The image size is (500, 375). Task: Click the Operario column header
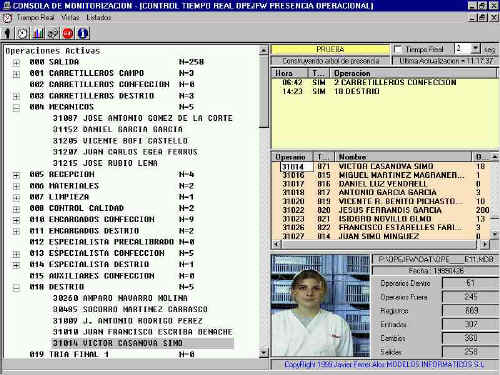[293, 156]
